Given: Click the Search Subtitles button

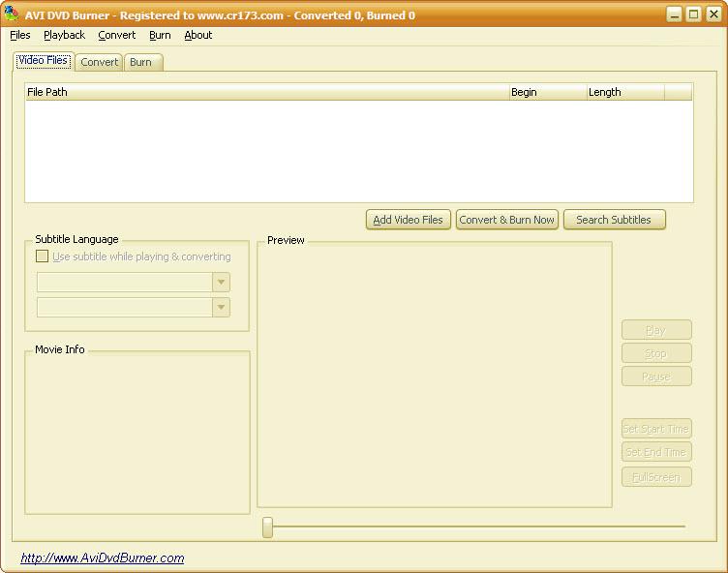Looking at the screenshot, I should [614, 220].
